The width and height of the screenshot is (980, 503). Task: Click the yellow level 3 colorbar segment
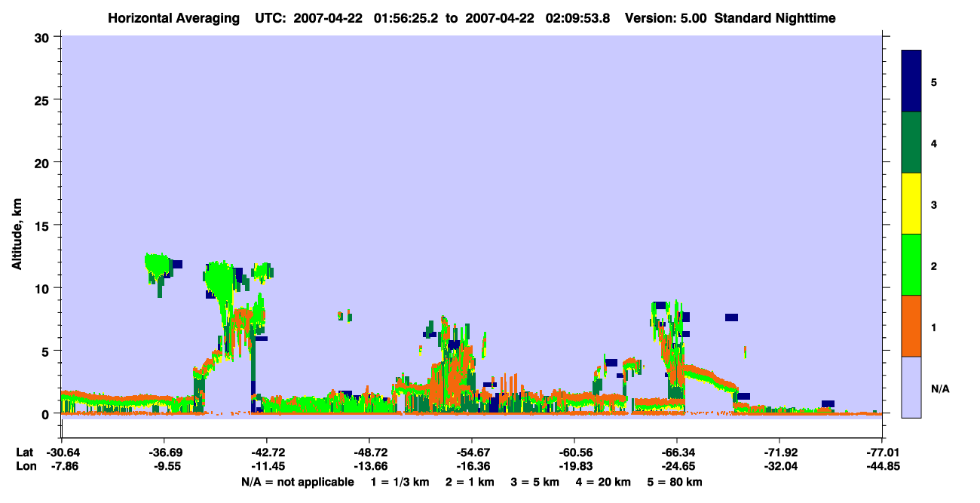[911, 204]
